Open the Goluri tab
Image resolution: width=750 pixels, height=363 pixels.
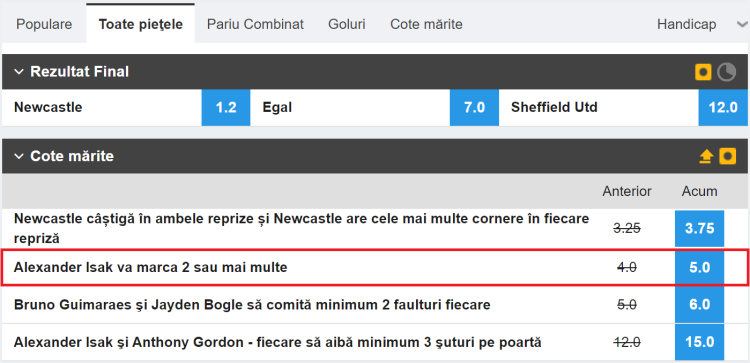pyautogui.click(x=347, y=24)
